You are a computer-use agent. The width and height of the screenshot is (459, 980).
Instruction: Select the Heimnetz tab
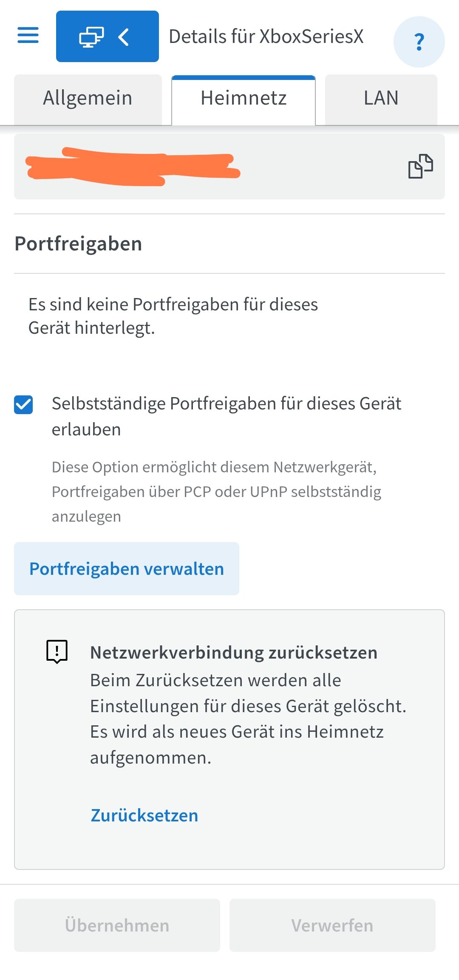(x=244, y=99)
